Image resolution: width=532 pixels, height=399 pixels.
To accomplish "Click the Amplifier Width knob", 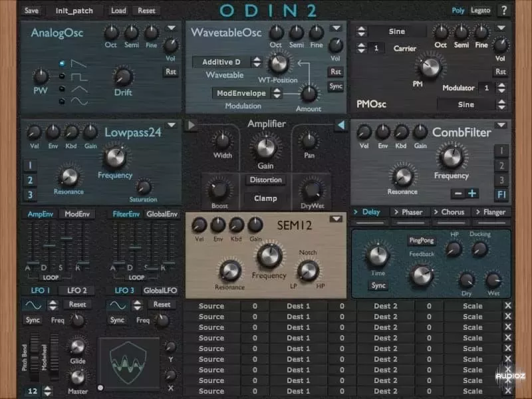I will [x=223, y=141].
